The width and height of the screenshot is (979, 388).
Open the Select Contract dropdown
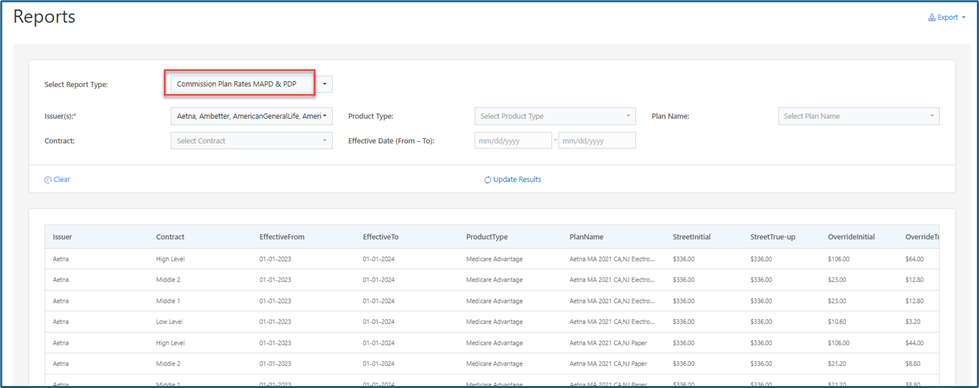[252, 141]
